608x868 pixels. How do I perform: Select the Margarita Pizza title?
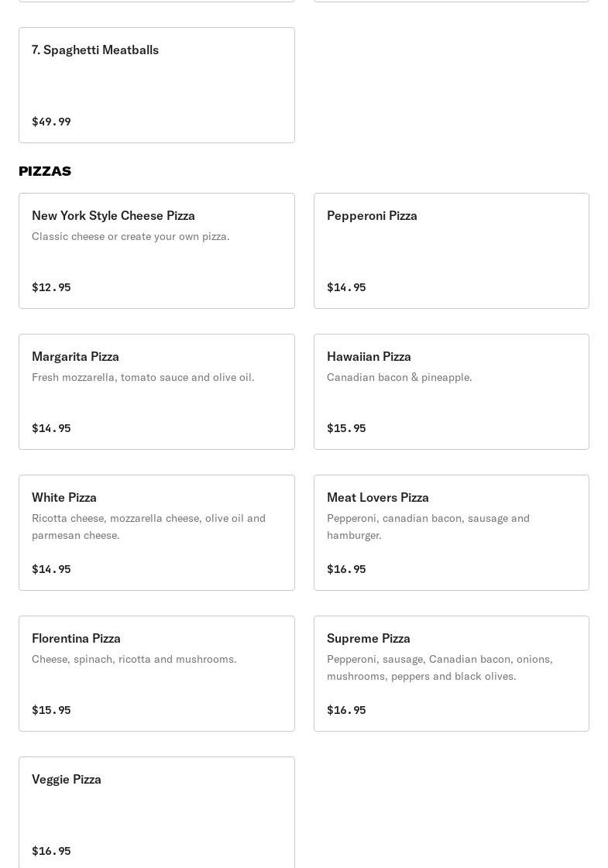point(75,356)
